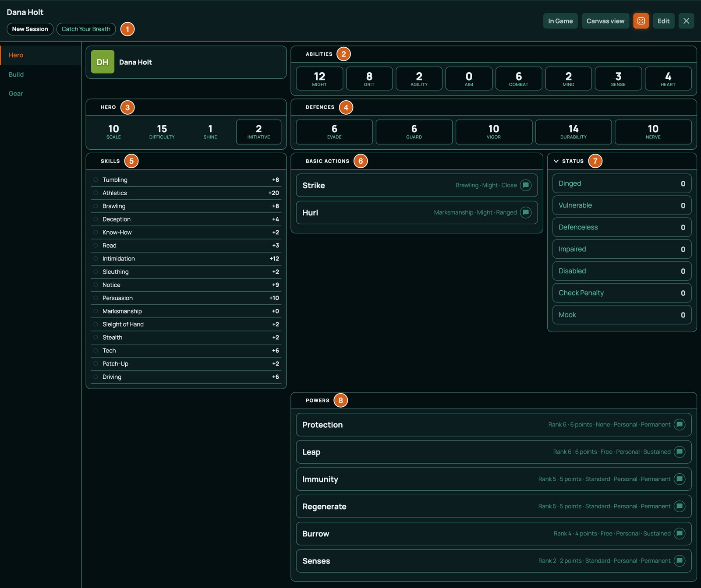Image resolution: width=701 pixels, height=588 pixels.
Task: Click the Burrow power chat icon
Action: pos(680,533)
